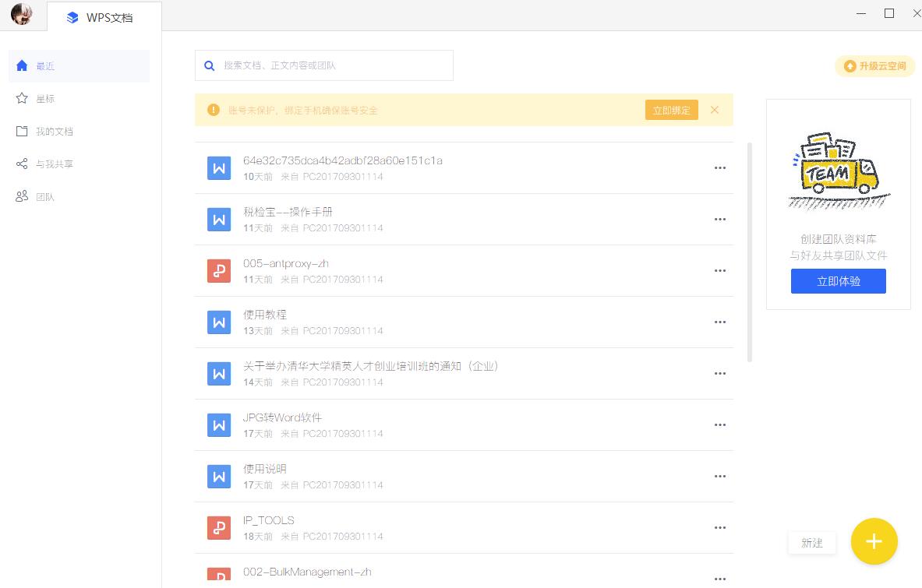The width and height of the screenshot is (922, 588).
Task: Click the 升级云空间 upgrade link
Action: [874, 66]
